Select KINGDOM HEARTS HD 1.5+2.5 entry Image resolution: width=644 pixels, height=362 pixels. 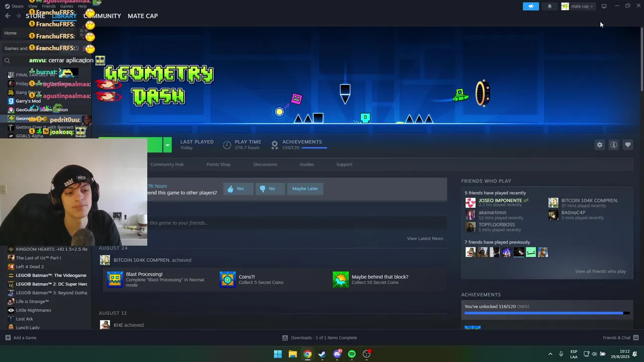pos(51,249)
